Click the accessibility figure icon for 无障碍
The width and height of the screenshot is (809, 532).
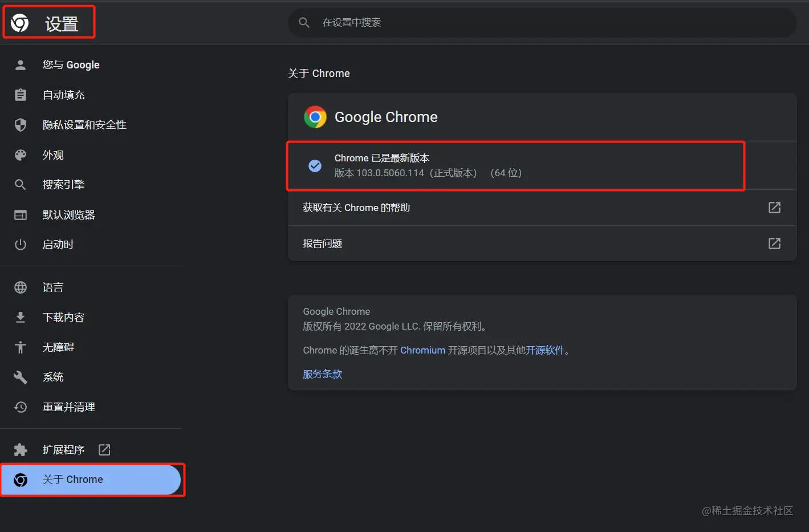click(21, 347)
